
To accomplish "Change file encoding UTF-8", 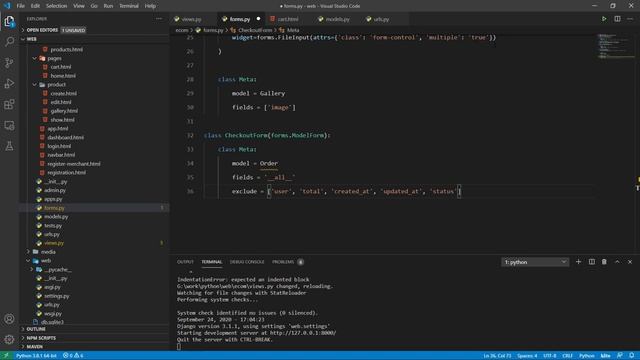I will click(550, 356).
